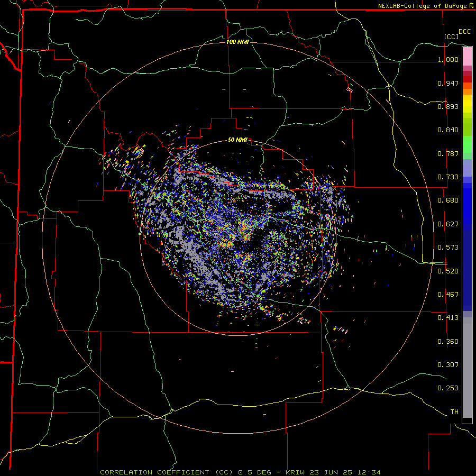
Task: Click the 0.413 legend label
Action: pos(448,318)
